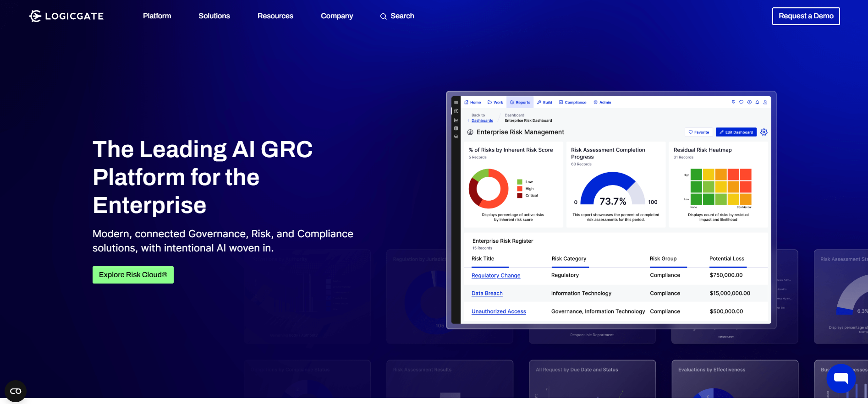The height and width of the screenshot is (404, 868).
Task: Follow the Dashboards breadcrumb link
Action: point(482,120)
